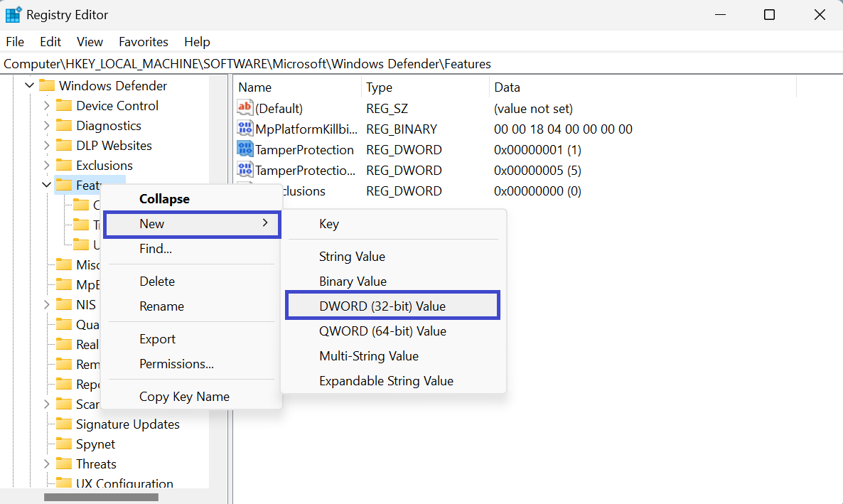Click Copy Key Name in context menu
The image size is (843, 504).
tap(184, 397)
